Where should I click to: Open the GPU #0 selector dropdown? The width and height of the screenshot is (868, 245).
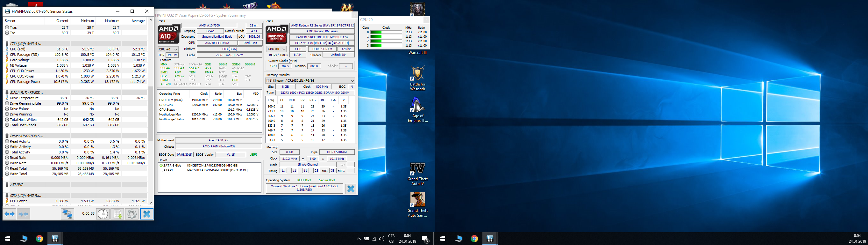(276, 49)
